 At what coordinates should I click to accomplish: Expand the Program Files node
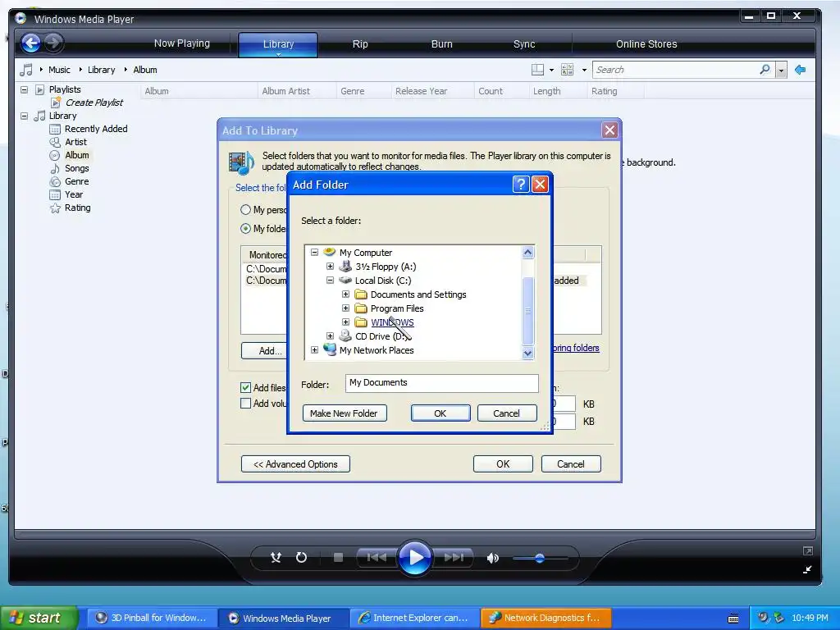(x=345, y=308)
